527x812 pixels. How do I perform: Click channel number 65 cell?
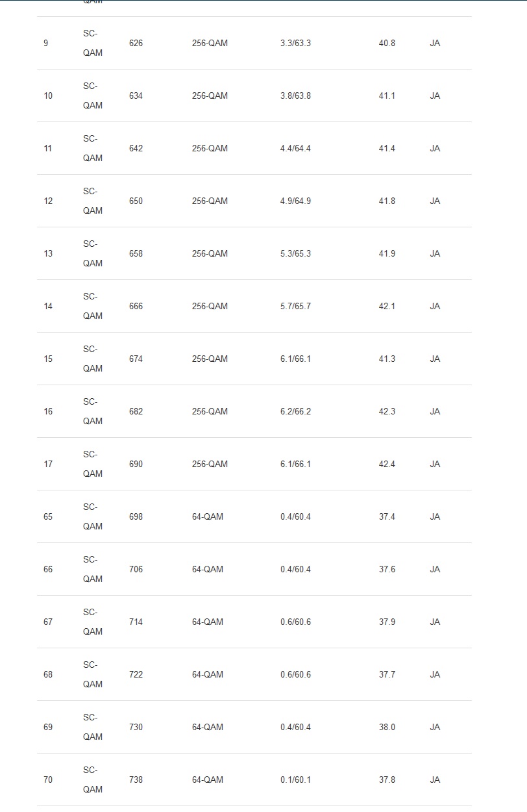pyautogui.click(x=48, y=517)
